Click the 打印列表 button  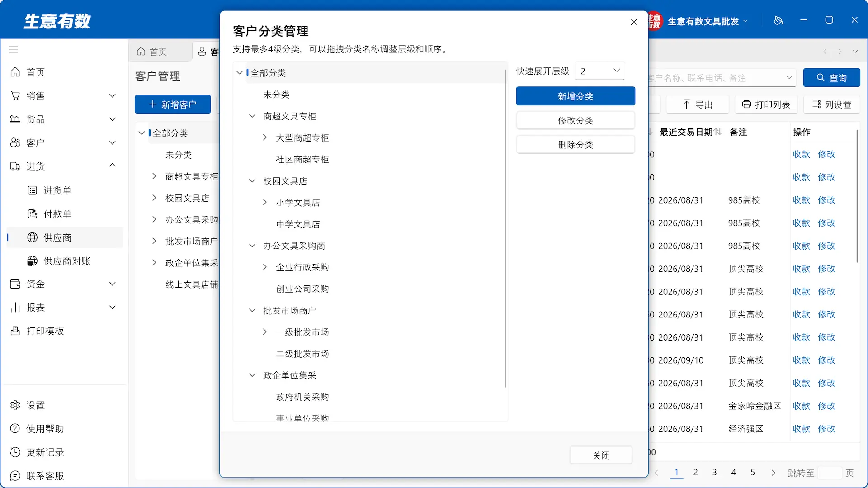tap(766, 104)
